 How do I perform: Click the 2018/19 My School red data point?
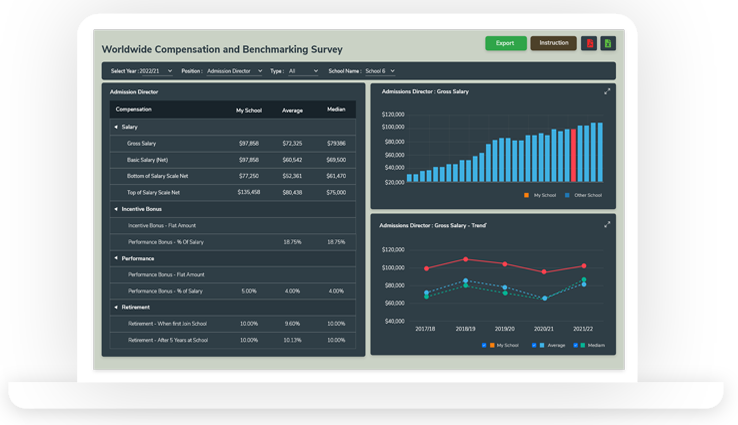tap(465, 259)
